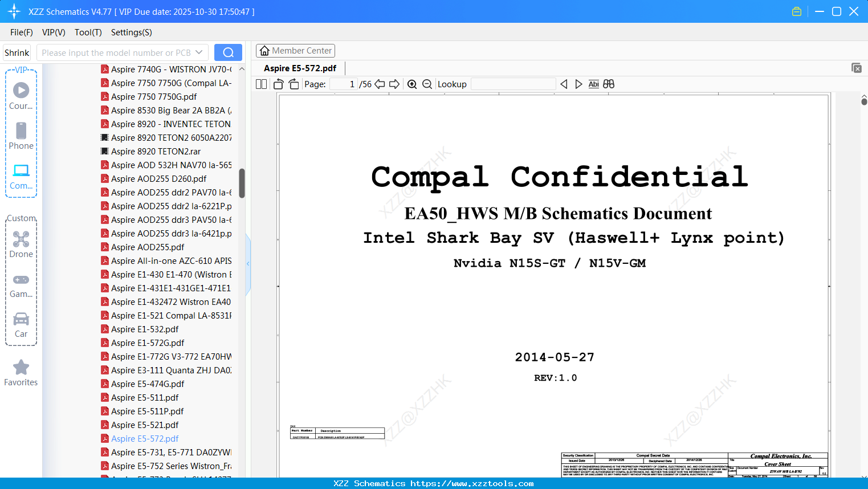Go to previous page arrow
This screenshot has width=868, height=489.
pyautogui.click(x=380, y=84)
